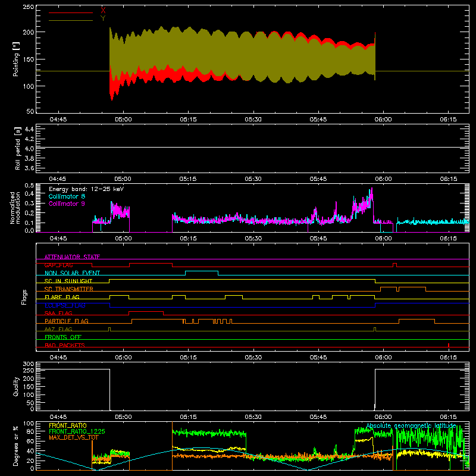Click the 0.5 tick on modulation axis

pos(29,186)
